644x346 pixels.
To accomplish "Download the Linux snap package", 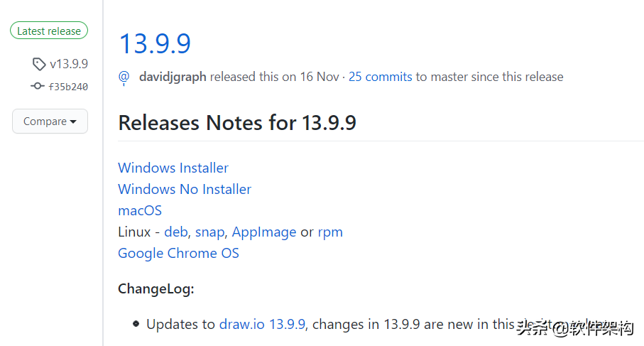I will [210, 232].
